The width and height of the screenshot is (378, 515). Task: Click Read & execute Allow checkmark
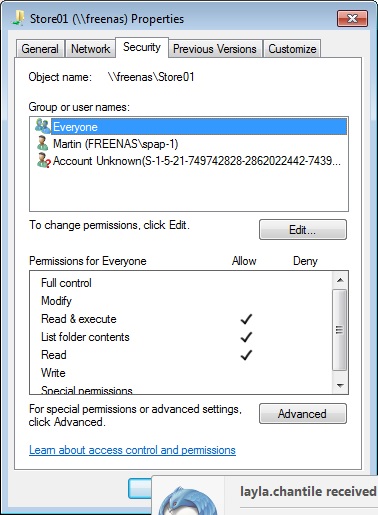(246, 319)
